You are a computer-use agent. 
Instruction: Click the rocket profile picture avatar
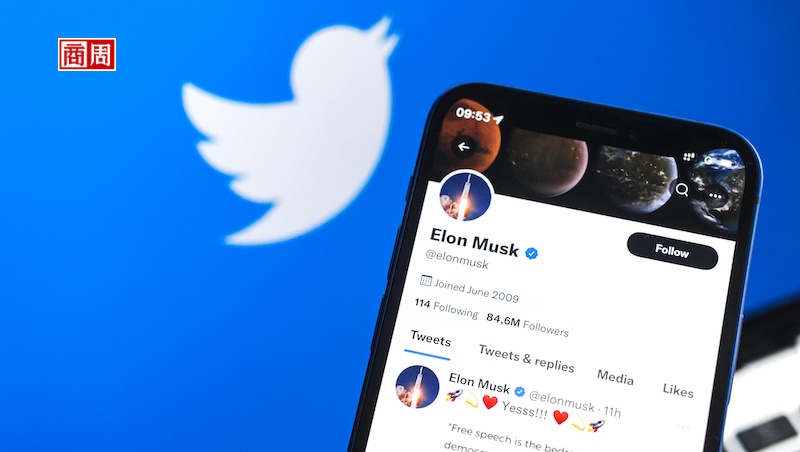(x=465, y=196)
